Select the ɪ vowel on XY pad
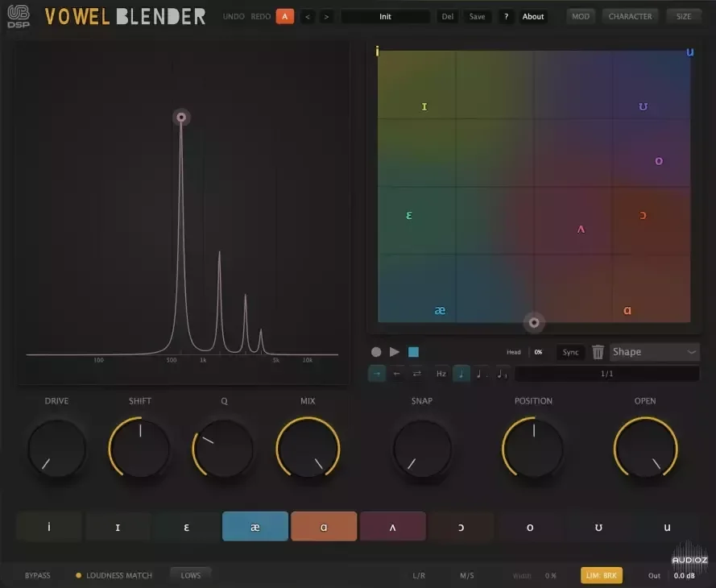Screen dimensions: 716x588 (424, 107)
